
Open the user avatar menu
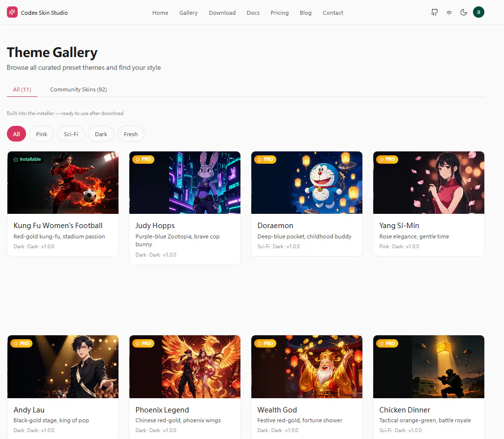click(478, 12)
